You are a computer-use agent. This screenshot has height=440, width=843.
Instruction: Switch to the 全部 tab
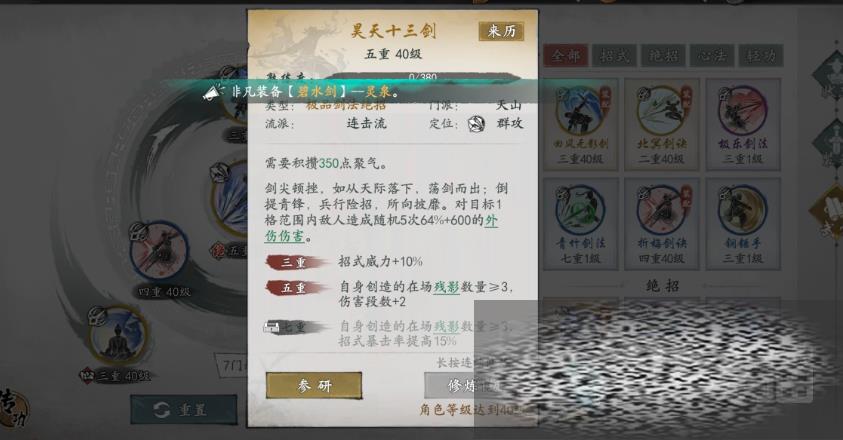566,55
